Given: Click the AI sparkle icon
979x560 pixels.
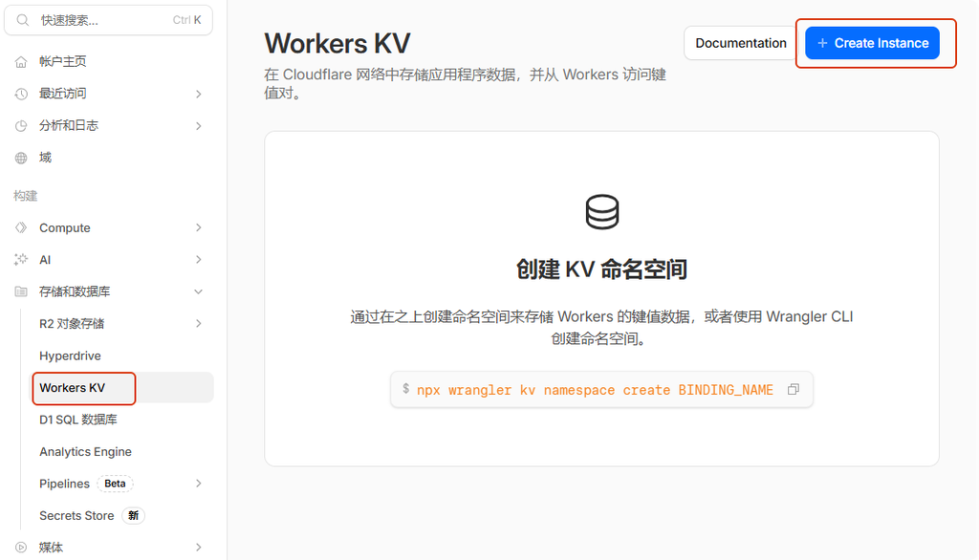Looking at the screenshot, I should (x=21, y=260).
